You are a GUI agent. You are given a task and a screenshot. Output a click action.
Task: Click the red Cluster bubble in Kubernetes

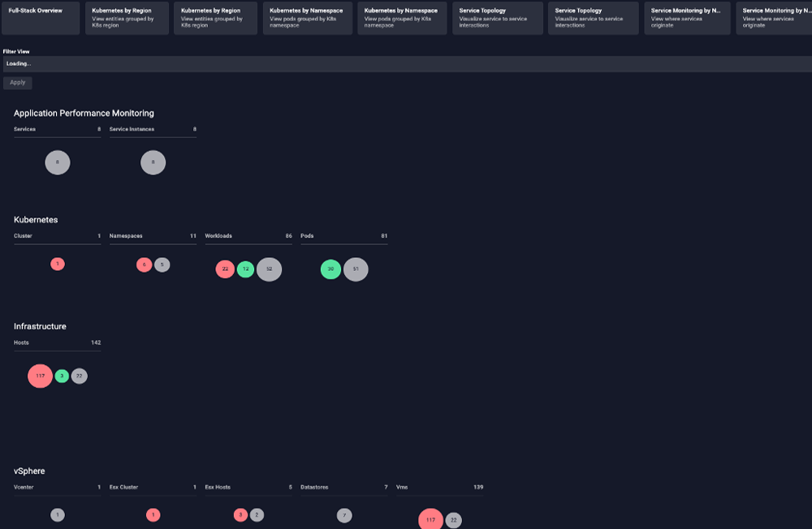coord(58,264)
